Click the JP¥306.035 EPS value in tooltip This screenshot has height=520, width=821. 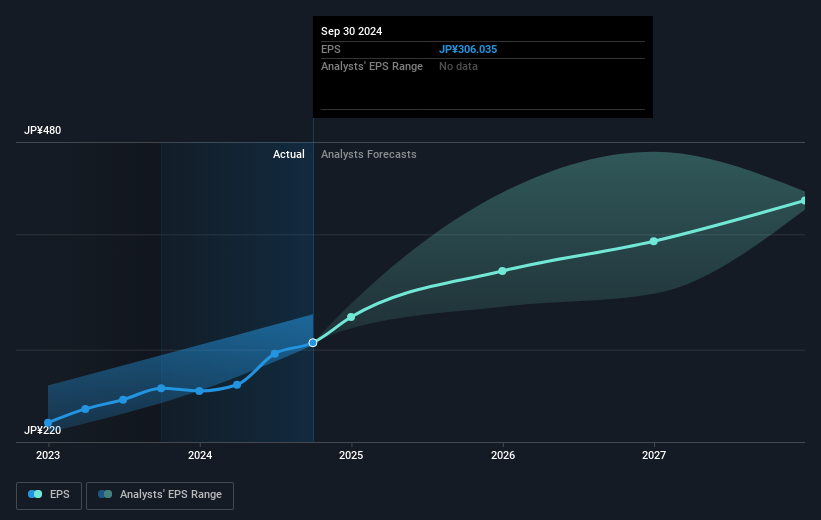468,49
